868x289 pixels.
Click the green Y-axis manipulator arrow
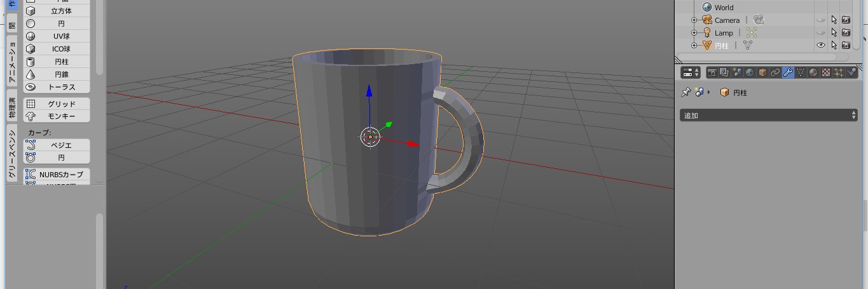coord(388,124)
